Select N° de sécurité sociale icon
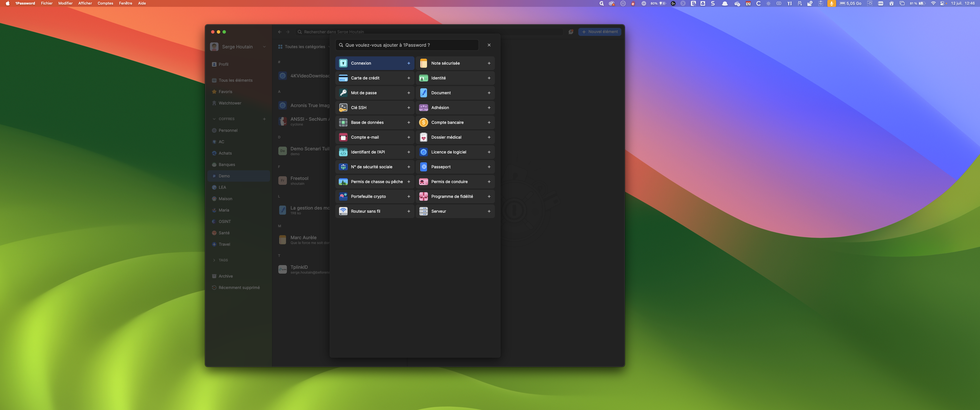980x410 pixels. pos(343,167)
